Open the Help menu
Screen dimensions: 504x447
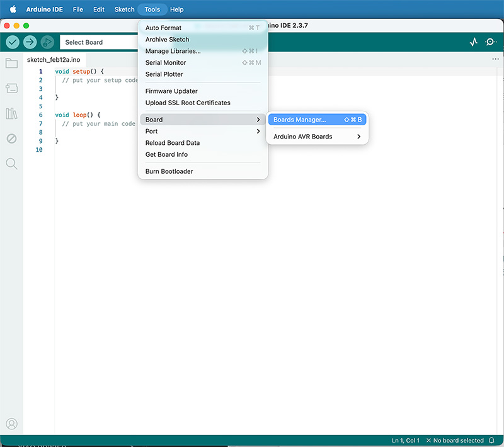pos(177,9)
